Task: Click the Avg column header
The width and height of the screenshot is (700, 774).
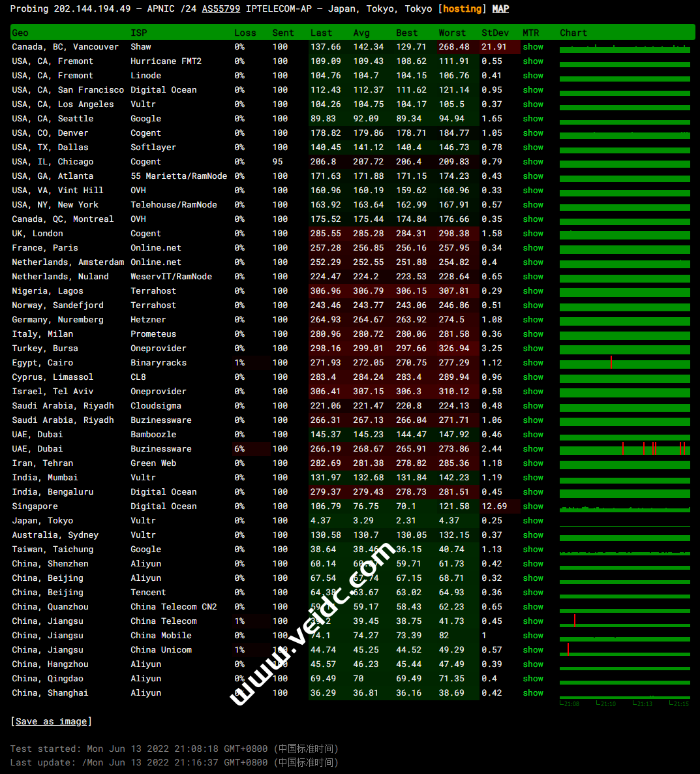Action: pos(361,33)
